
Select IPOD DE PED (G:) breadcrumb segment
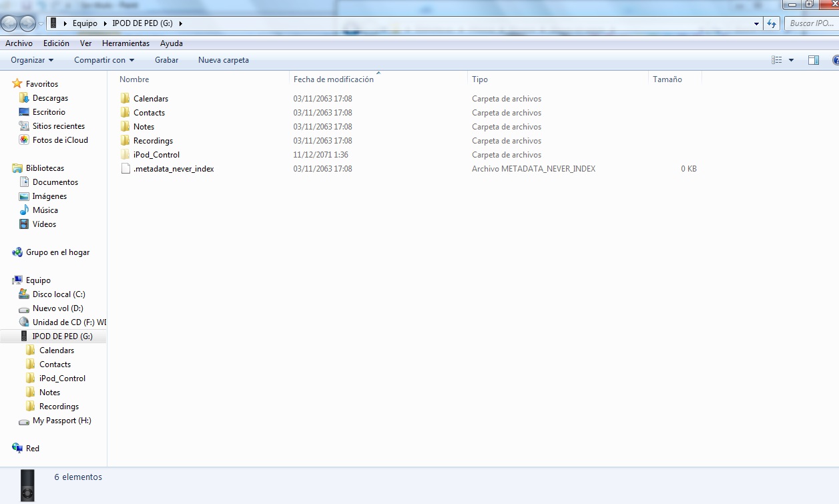click(x=144, y=23)
